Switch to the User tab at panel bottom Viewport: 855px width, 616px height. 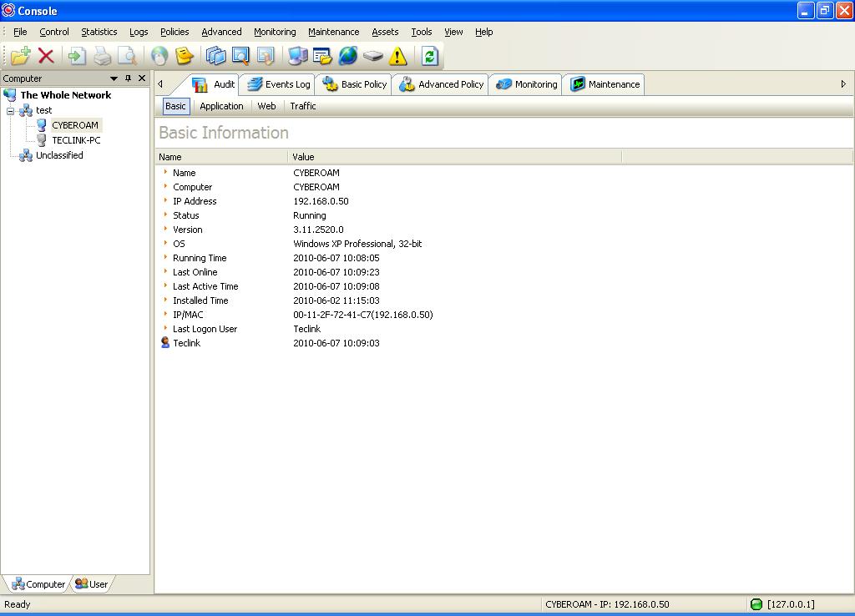(92, 583)
